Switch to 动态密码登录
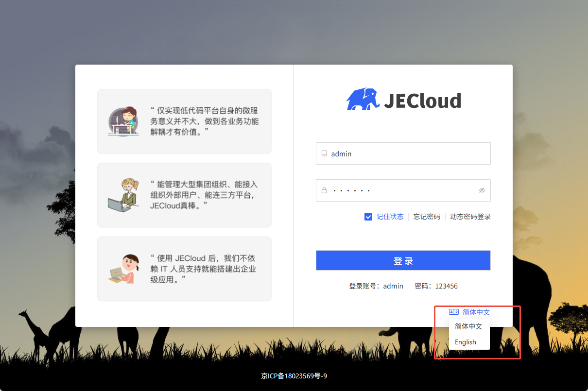 tap(470, 217)
